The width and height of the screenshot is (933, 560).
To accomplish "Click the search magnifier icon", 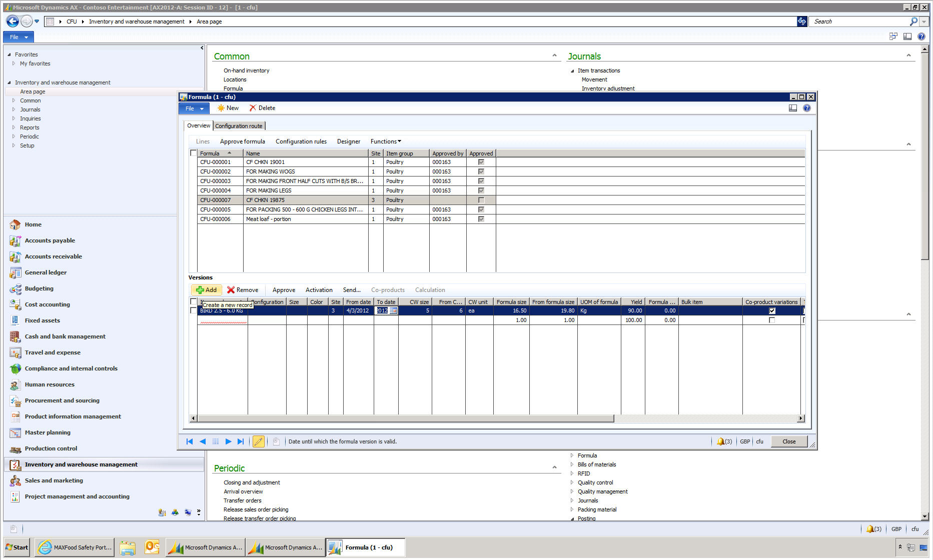I will pos(913,21).
